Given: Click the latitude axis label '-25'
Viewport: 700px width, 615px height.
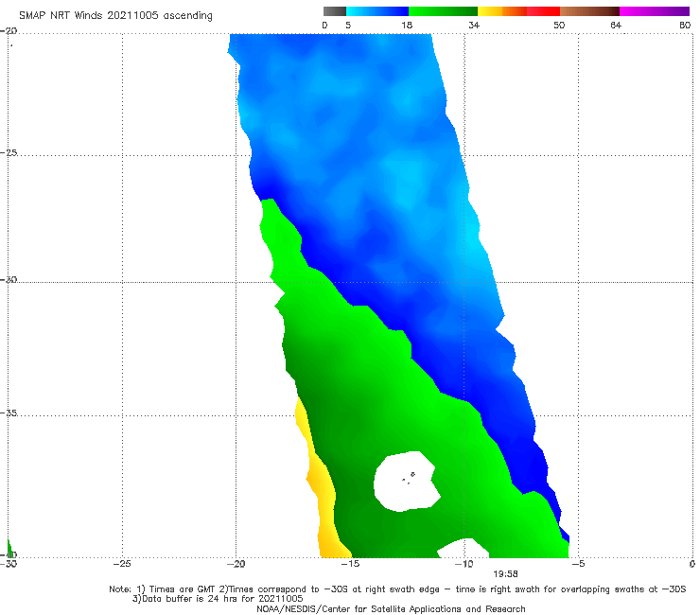Looking at the screenshot, I should pyautogui.click(x=9, y=152).
